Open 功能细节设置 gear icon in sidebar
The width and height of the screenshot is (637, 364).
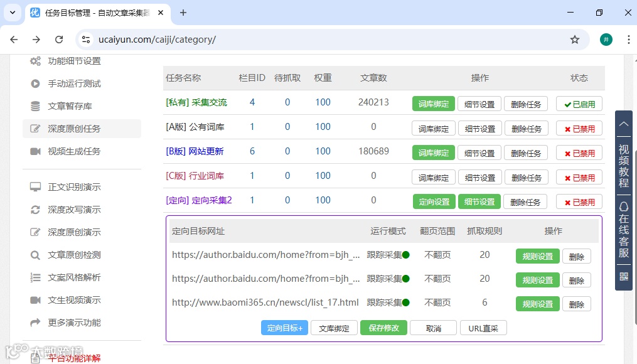[35, 62]
